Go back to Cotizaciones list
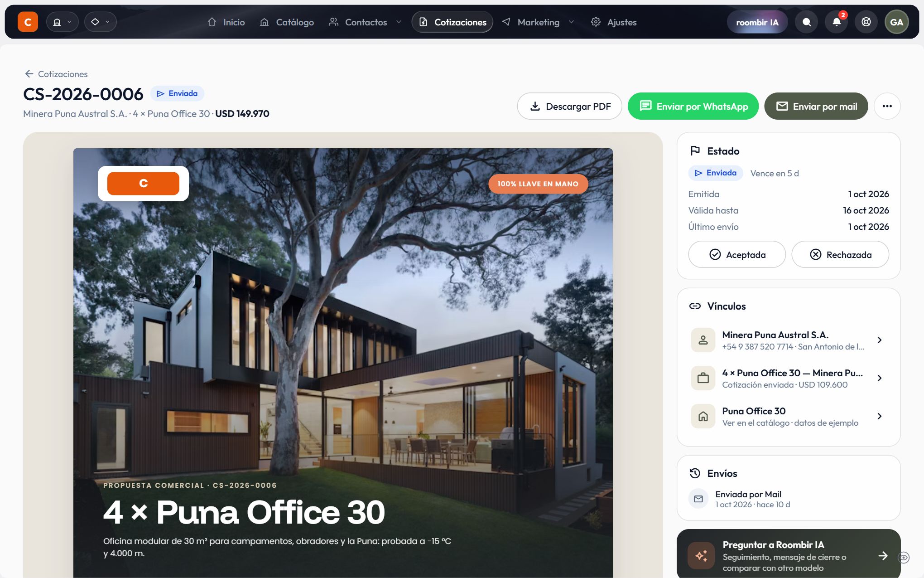 point(56,74)
